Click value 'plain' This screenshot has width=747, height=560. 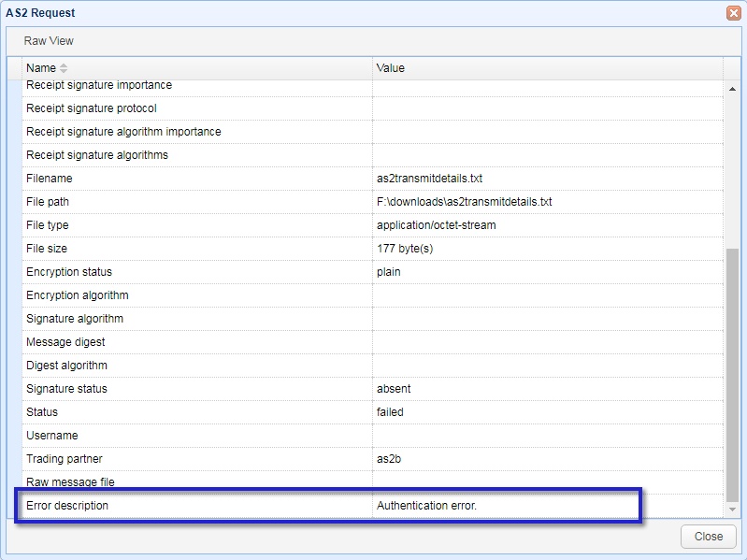coord(388,272)
